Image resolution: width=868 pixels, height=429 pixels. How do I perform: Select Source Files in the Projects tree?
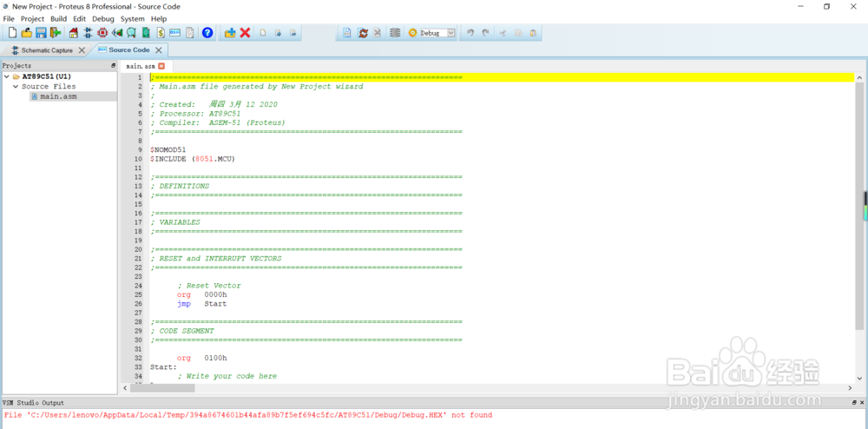[x=49, y=86]
